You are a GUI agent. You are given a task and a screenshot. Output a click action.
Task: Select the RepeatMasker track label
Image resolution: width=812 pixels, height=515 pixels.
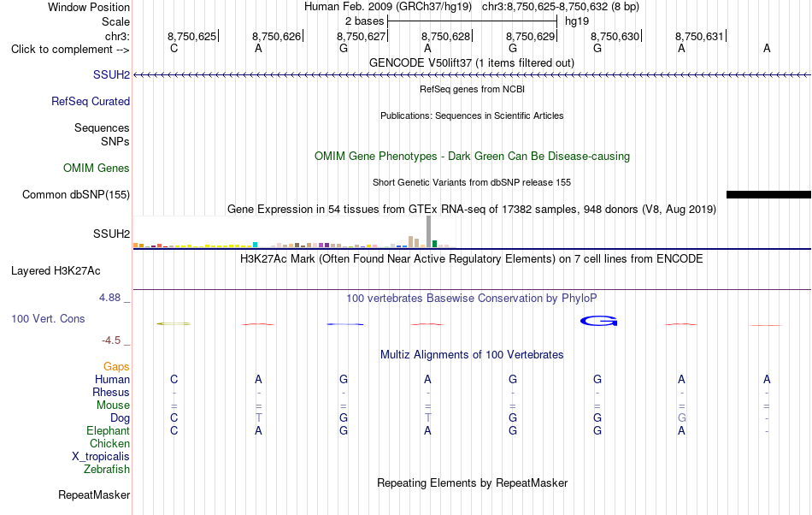point(94,494)
